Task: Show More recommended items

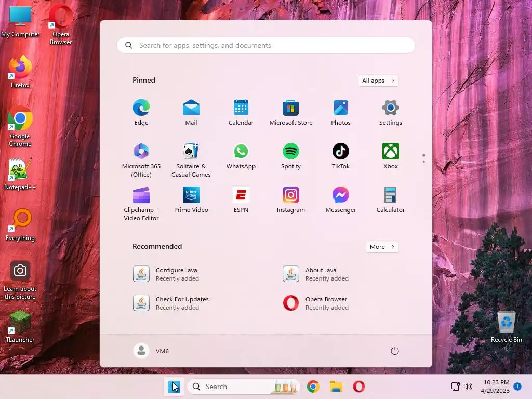Action: click(382, 247)
